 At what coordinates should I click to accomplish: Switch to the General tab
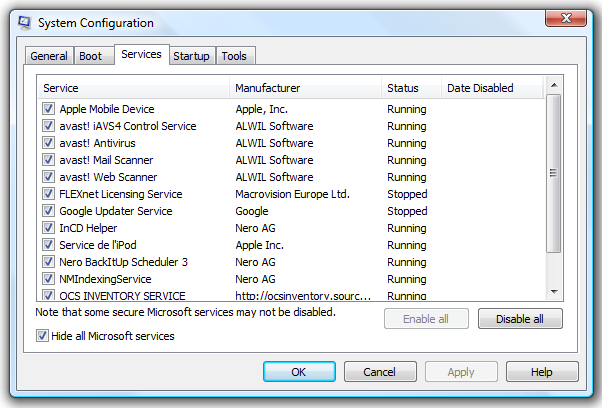click(x=49, y=56)
